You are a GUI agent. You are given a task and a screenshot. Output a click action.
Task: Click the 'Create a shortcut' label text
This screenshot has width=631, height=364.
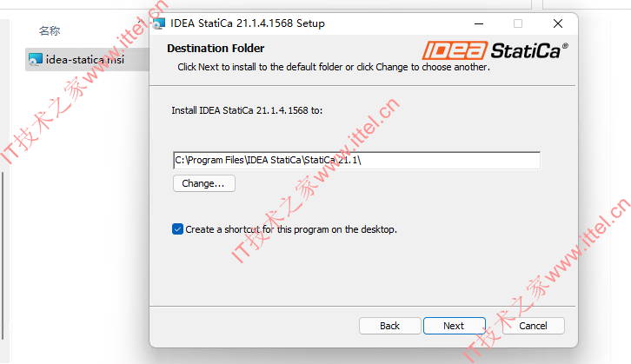click(291, 229)
